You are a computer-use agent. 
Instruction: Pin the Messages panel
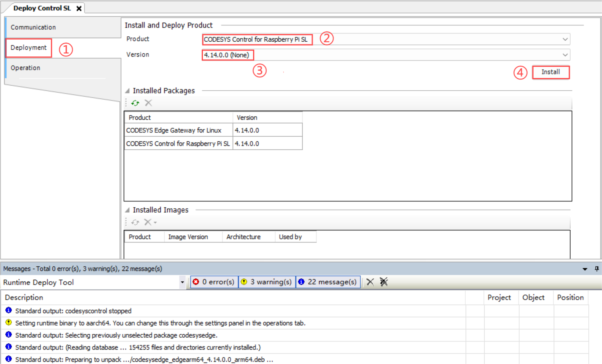[x=597, y=269]
